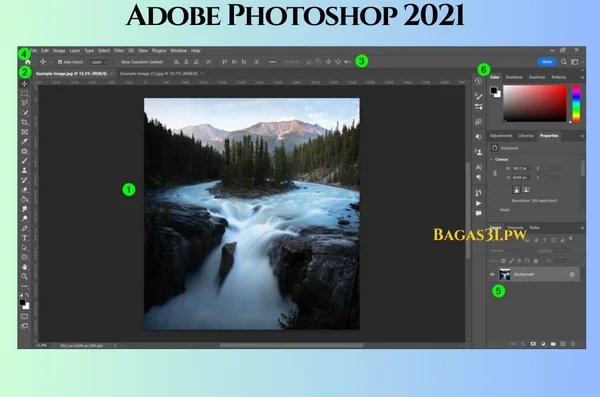The width and height of the screenshot is (600, 397).
Task: Open the Color panel options menu
Action: (x=582, y=77)
